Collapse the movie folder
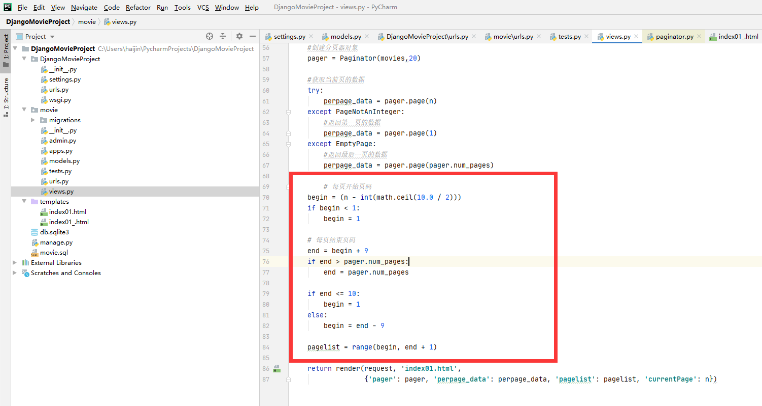Viewport: 762px width, 406px height. coord(24,110)
